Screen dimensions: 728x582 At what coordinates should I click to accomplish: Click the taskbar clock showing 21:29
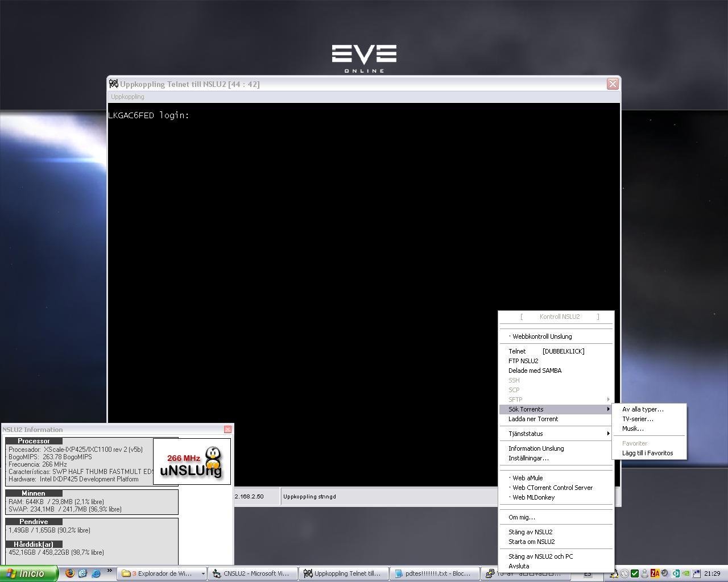click(712, 573)
